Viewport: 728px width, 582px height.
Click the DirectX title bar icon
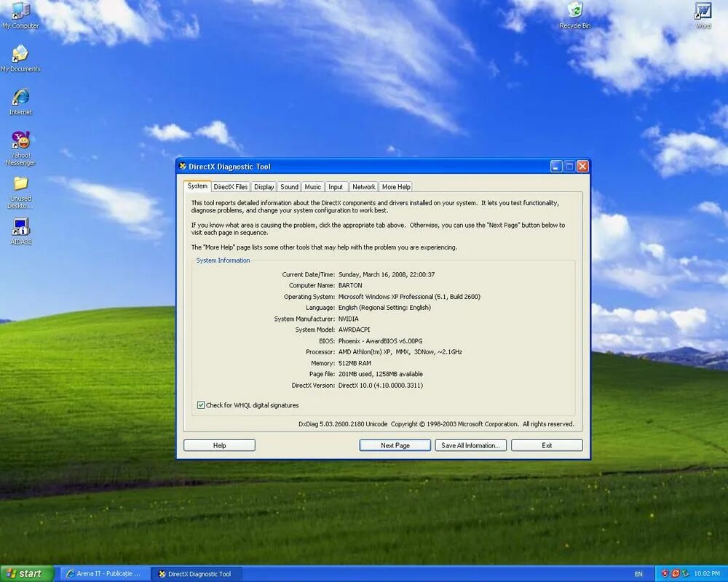[x=183, y=166]
